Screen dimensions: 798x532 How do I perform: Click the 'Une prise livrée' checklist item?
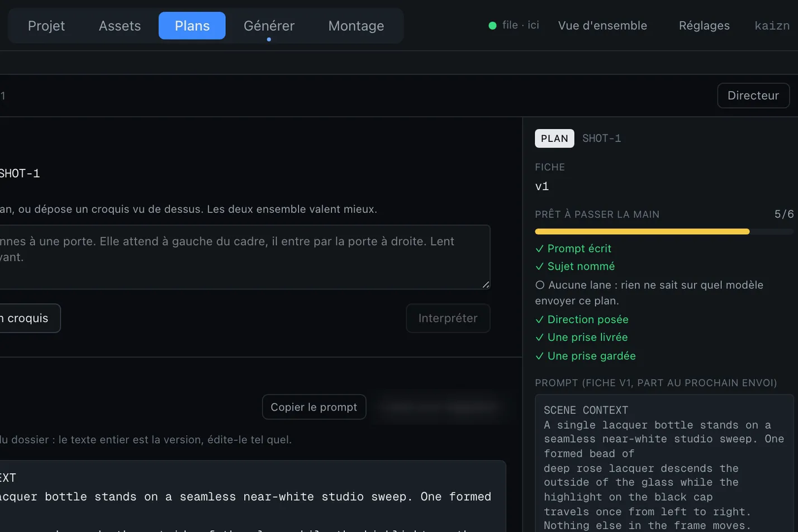(581, 338)
